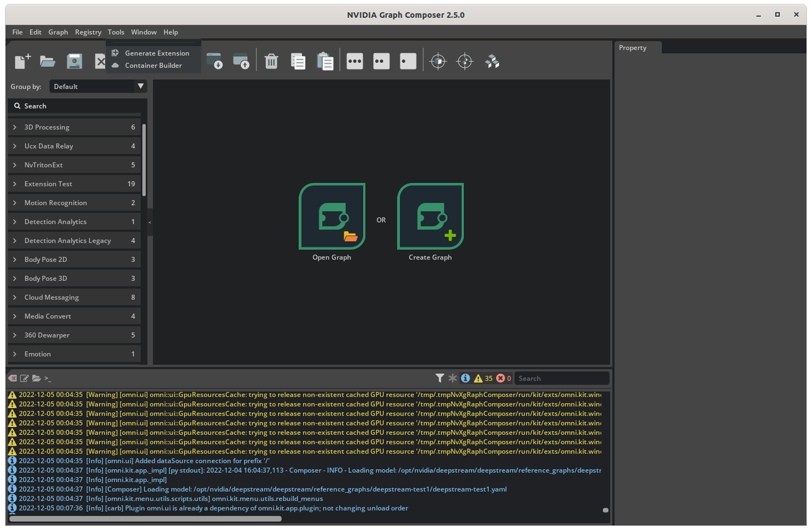Click the stacked cubes layout icon
The image size is (812, 531).
492,61
